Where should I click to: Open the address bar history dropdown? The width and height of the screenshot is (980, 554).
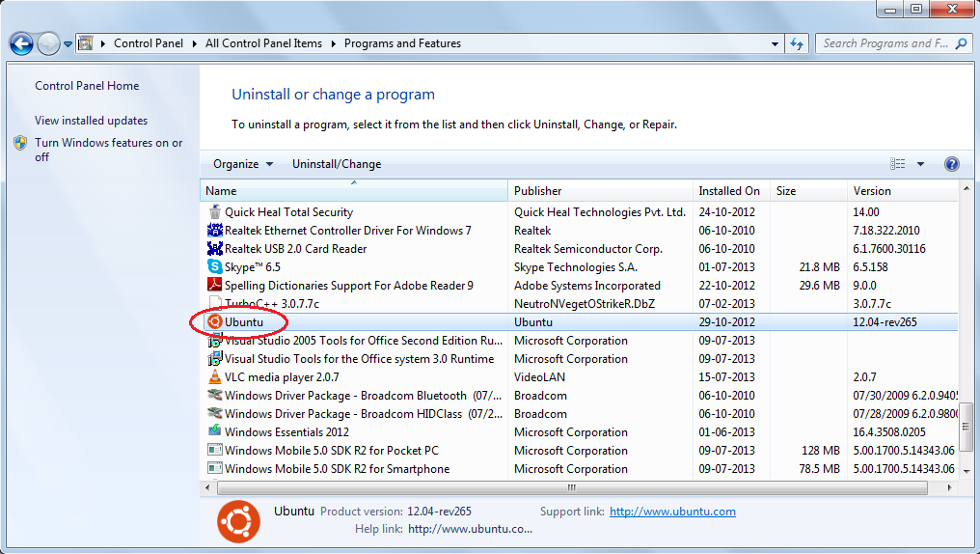pyautogui.click(x=775, y=43)
